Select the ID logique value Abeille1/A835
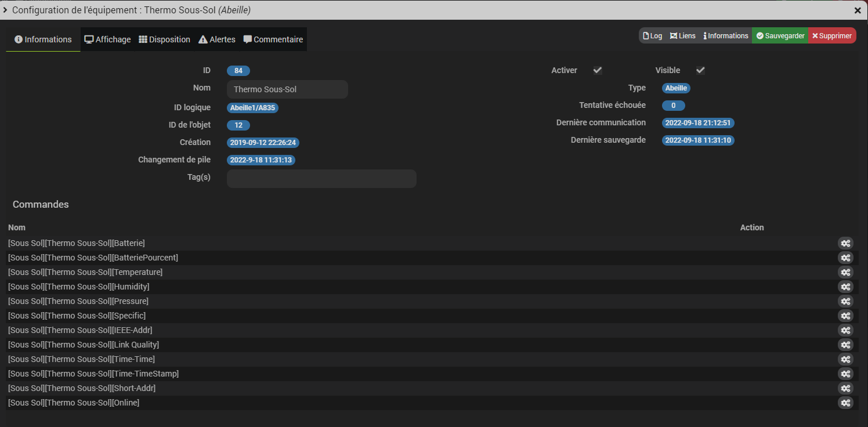868x427 pixels. point(252,107)
